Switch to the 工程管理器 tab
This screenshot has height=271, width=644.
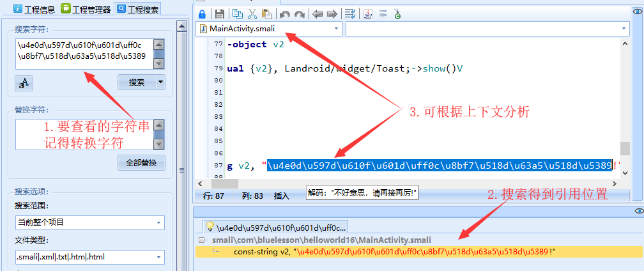(84, 9)
